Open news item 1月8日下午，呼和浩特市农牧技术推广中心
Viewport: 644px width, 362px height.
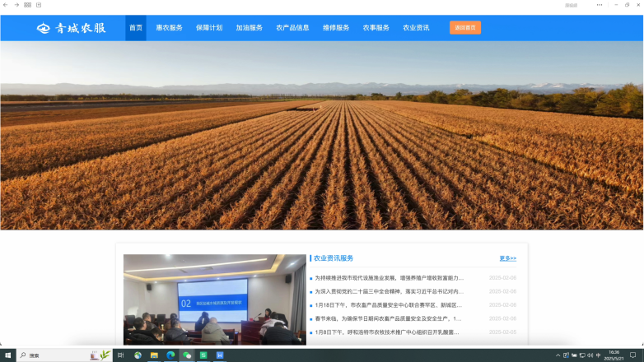tap(387, 332)
